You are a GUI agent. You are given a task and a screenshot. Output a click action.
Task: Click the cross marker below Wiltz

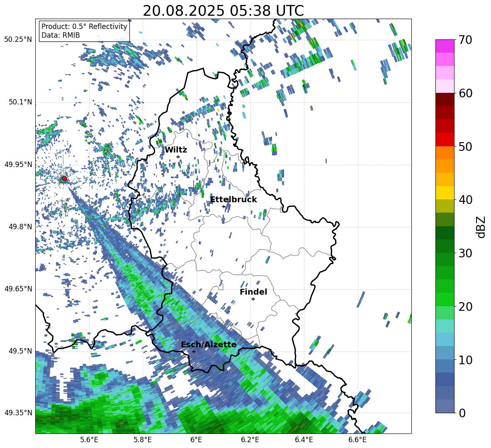[178, 157]
